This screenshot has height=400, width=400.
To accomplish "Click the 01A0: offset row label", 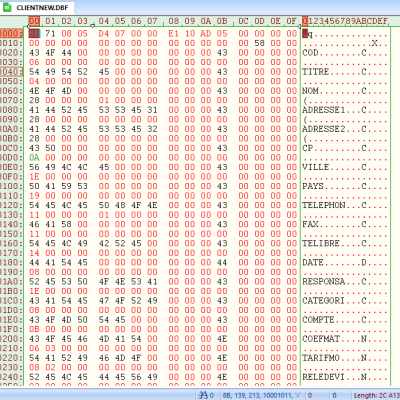I will click(11, 282).
